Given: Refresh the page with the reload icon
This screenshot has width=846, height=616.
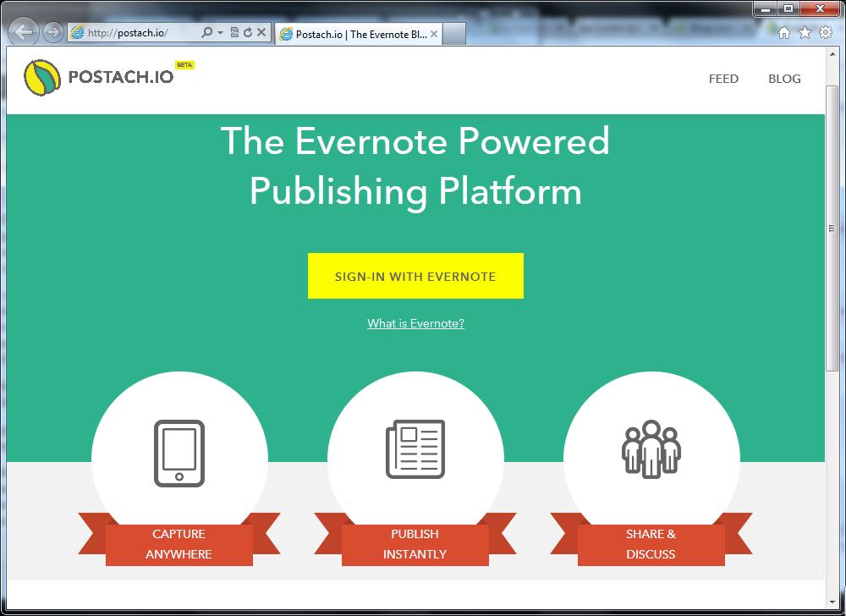Looking at the screenshot, I should [248, 32].
